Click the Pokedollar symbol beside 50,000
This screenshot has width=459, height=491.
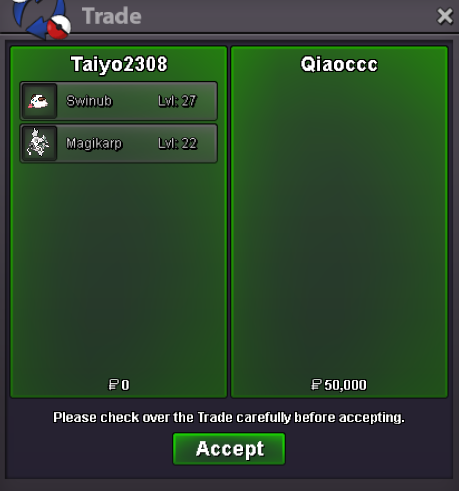click(x=316, y=385)
